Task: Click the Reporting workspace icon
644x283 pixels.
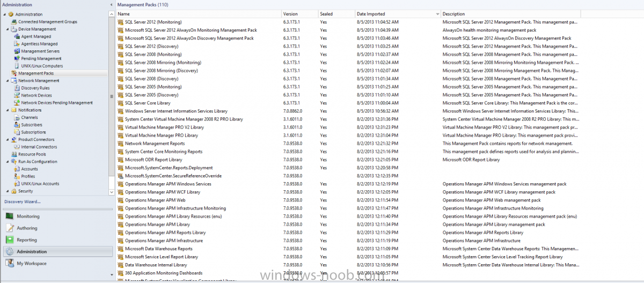Action: tap(10, 240)
